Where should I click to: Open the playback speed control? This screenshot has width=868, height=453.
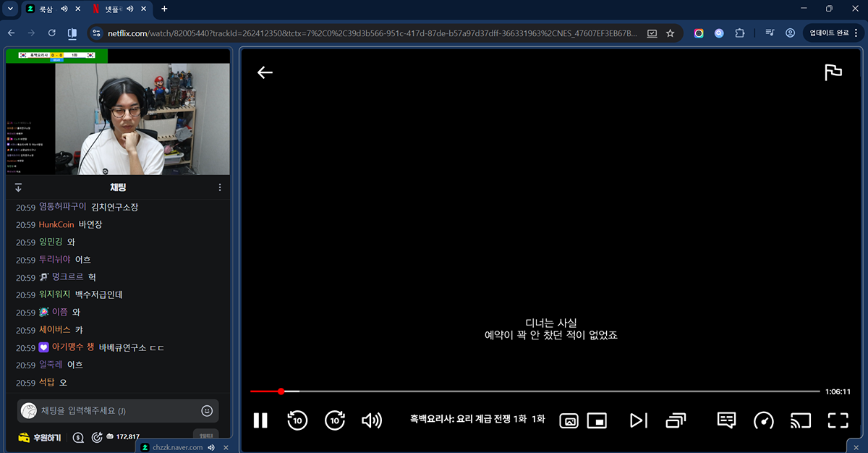pos(763,420)
